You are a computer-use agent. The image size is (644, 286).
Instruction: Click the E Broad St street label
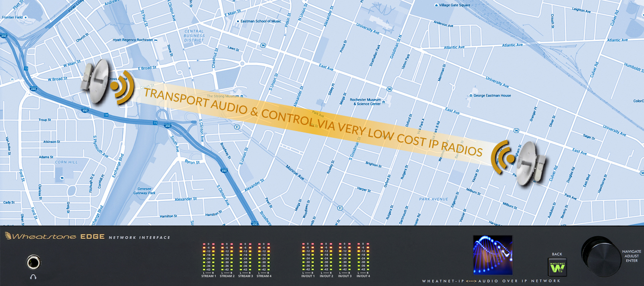click(x=148, y=68)
